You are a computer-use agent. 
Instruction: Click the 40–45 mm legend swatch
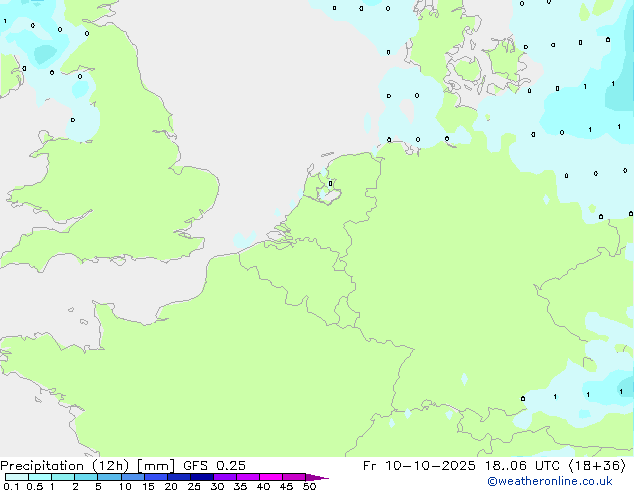pyautogui.click(x=271, y=477)
